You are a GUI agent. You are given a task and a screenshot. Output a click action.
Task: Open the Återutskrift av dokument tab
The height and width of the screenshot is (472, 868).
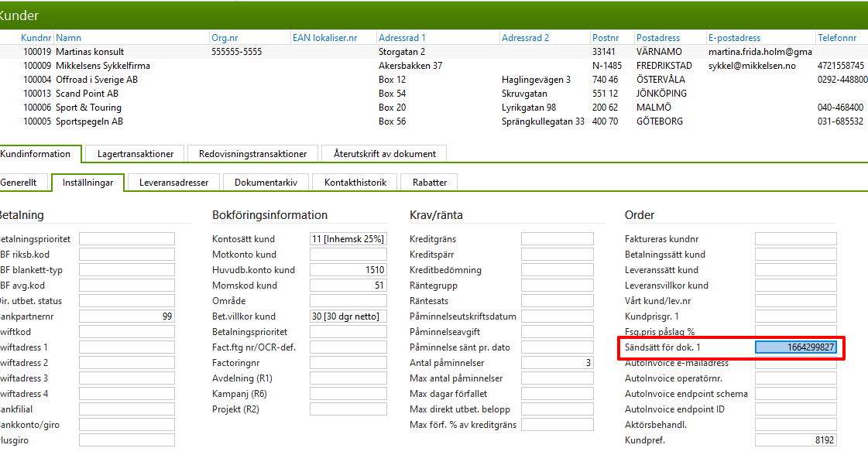pos(384,154)
